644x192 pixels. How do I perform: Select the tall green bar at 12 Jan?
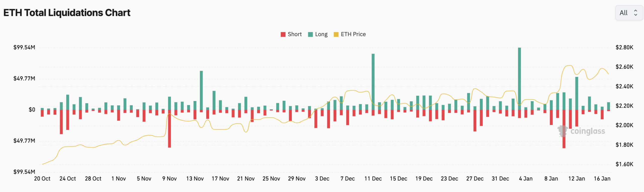[577, 93]
